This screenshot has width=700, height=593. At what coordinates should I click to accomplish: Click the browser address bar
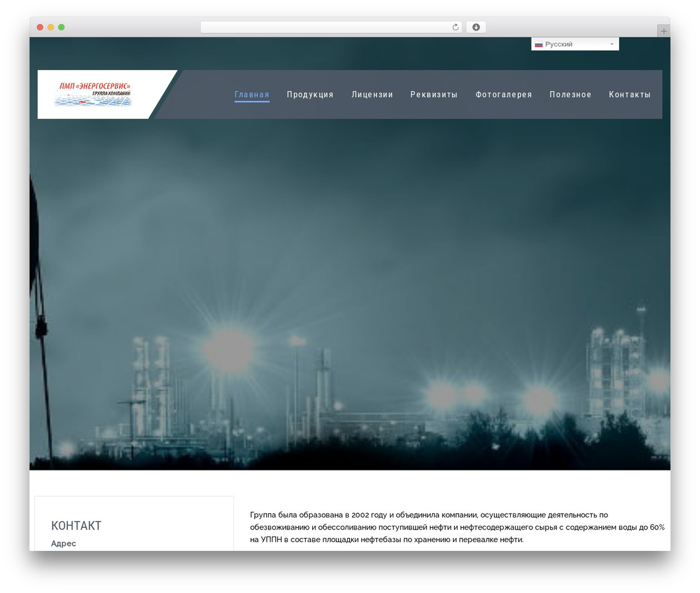(x=331, y=27)
